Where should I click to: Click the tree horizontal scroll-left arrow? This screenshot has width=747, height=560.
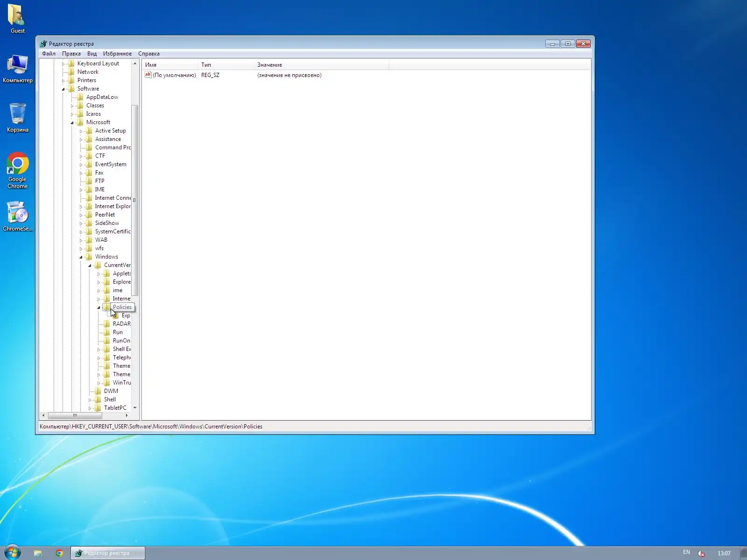point(43,415)
